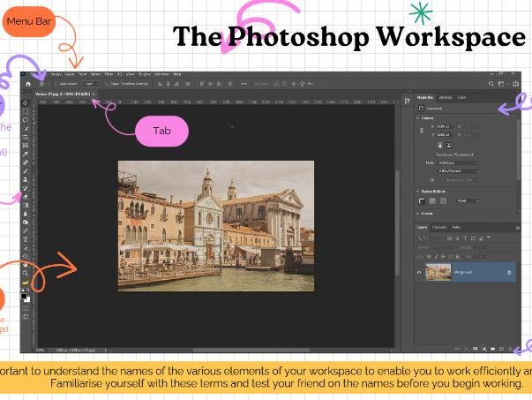Viewport: 532px width, 400px height.
Task: Toggle the width-height link icon
Action: tap(422, 131)
